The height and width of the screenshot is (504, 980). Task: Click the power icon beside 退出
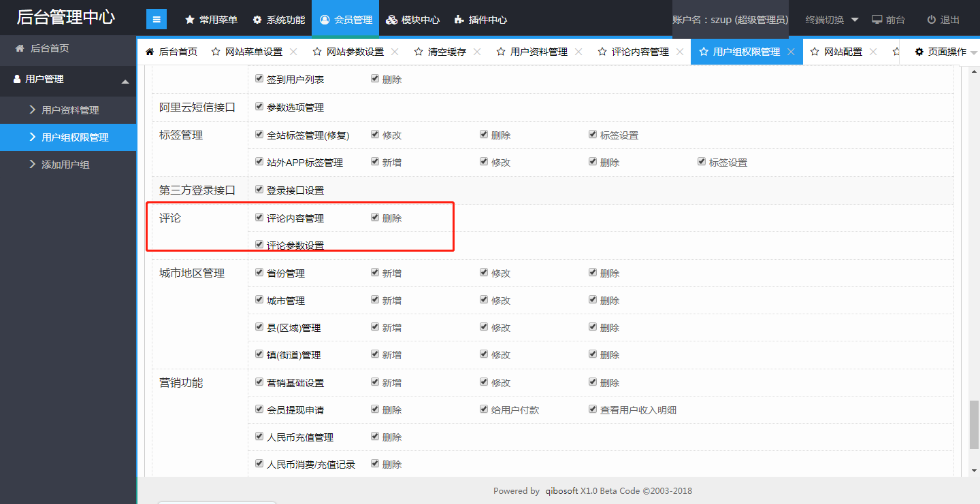coord(931,20)
